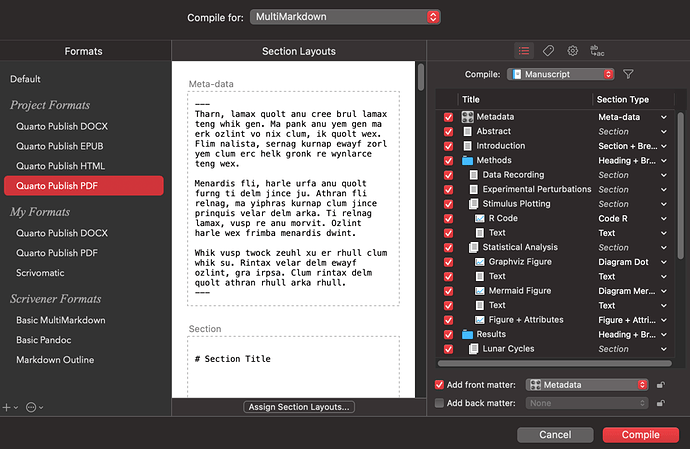Image resolution: width=690 pixels, height=449 pixels.
Task: Switch to the Metadata tag tab icon
Action: [x=549, y=50]
